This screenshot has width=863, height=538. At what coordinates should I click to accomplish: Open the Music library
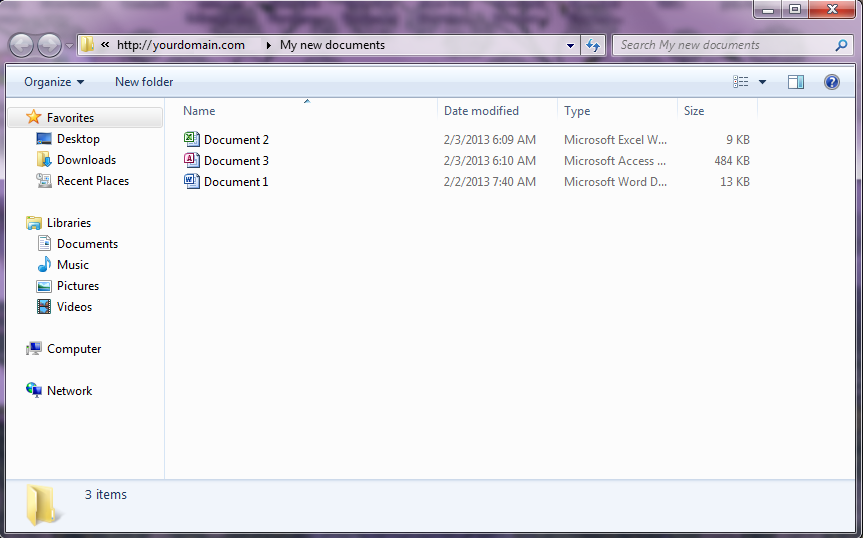click(x=73, y=265)
